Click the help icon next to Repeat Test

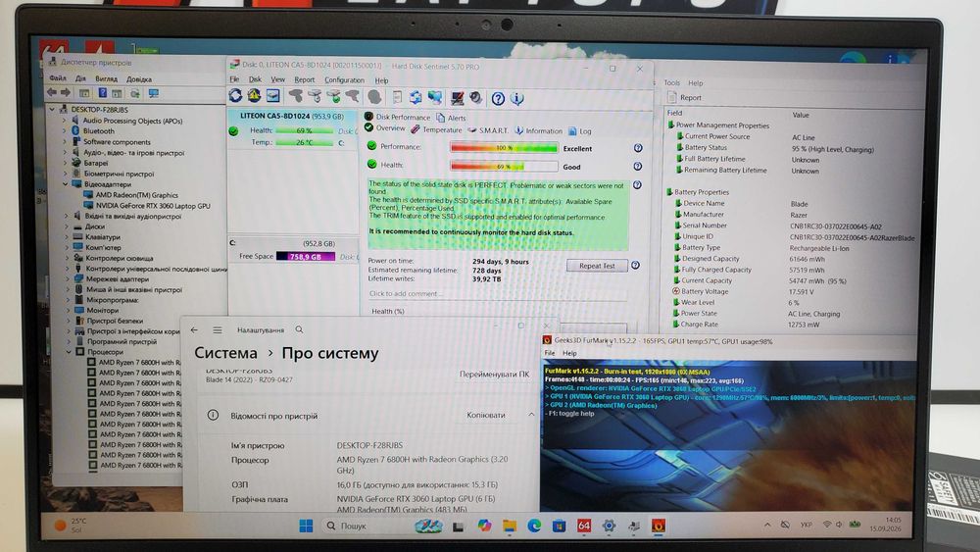[636, 265]
